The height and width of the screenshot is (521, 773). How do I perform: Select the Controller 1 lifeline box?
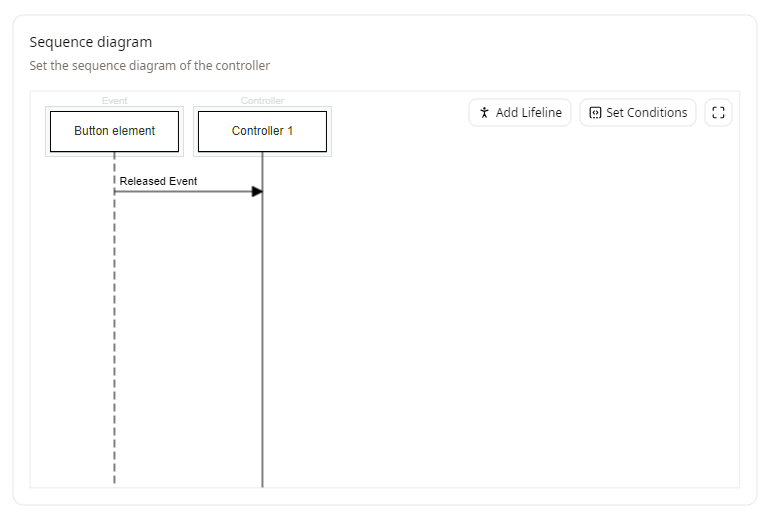[x=262, y=131]
